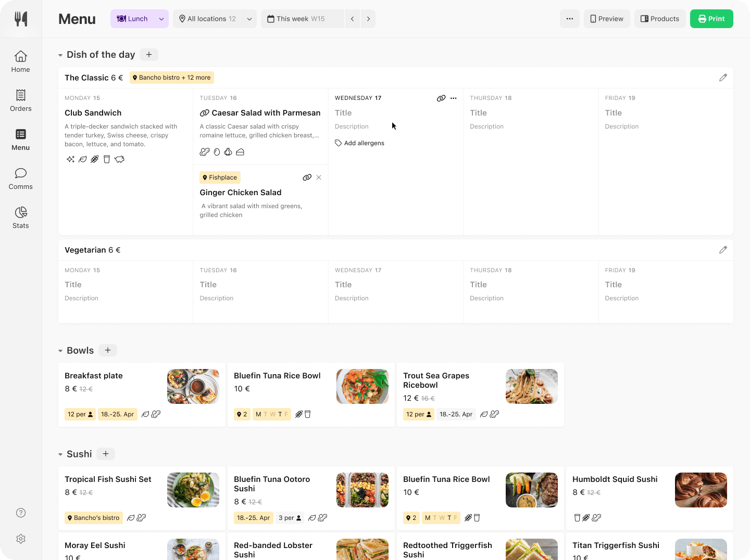
Task: Click the pork icon under Club Sandwich
Action: point(119,159)
